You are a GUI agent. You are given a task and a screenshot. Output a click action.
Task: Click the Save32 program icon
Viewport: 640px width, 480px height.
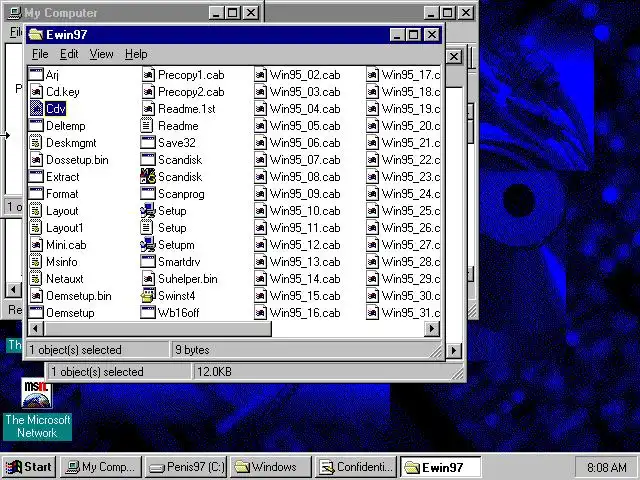tap(148, 143)
